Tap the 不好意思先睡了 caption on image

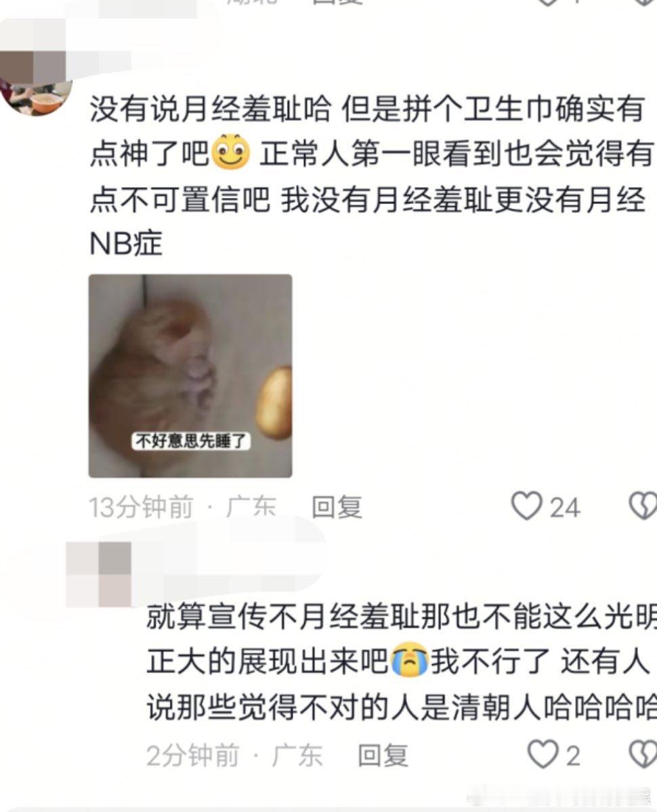click(x=190, y=441)
